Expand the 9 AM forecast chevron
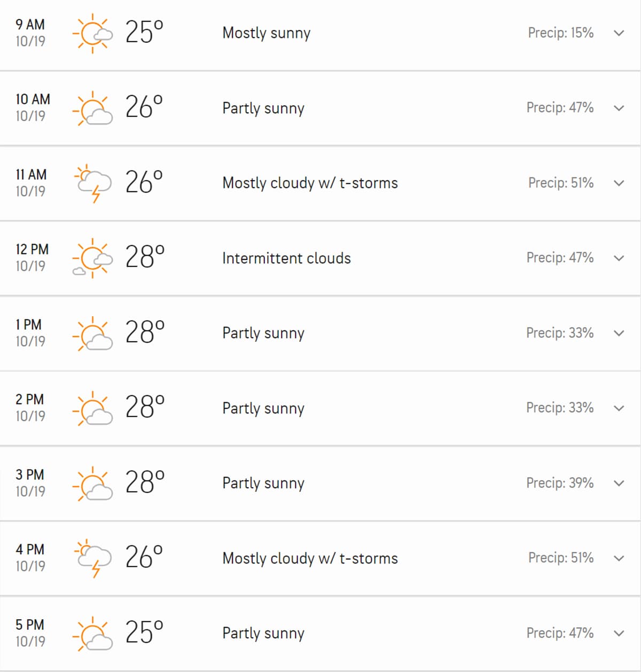This screenshot has height=672, width=641. pos(619,33)
